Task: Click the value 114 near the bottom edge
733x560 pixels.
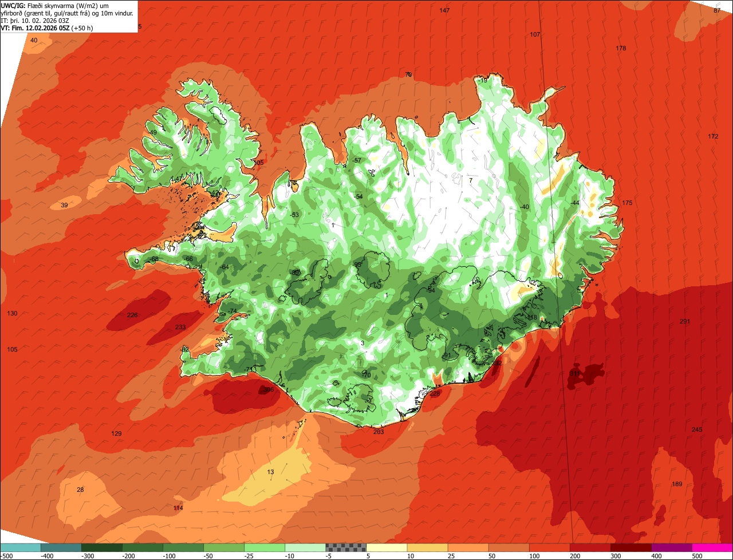Action: click(178, 508)
